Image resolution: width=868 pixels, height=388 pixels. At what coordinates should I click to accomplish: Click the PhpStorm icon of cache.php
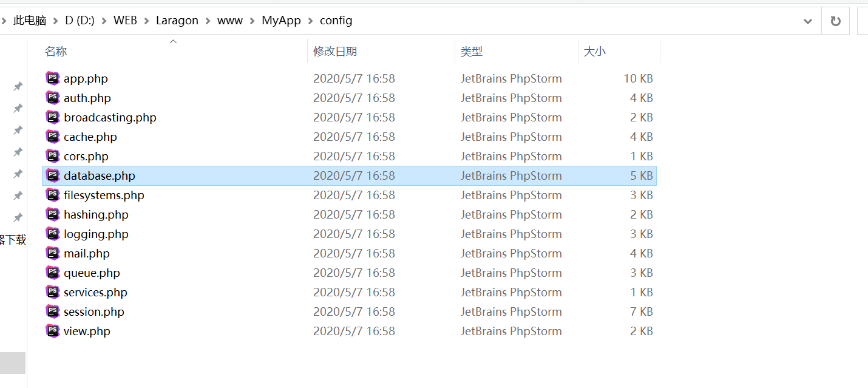[53, 136]
